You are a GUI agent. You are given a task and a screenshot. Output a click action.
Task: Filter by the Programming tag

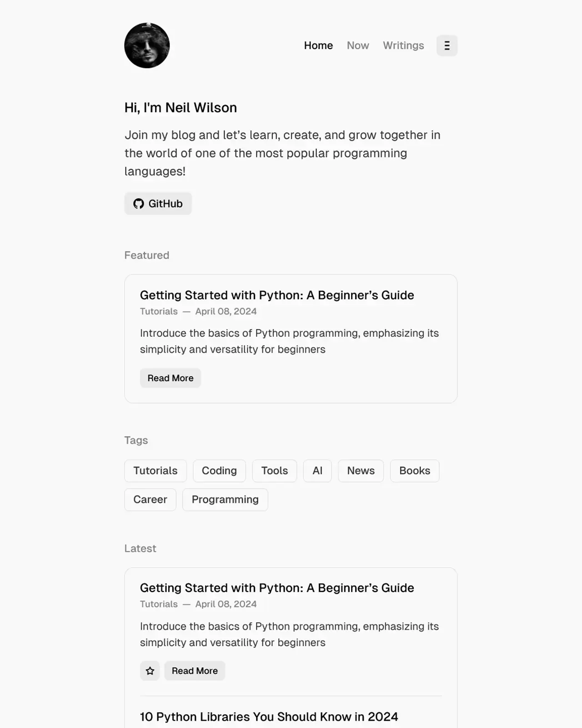tap(225, 499)
